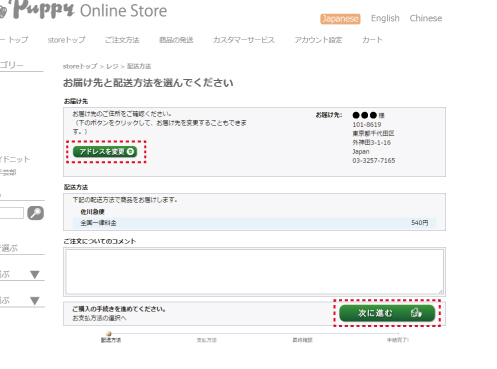The height and width of the screenshot is (369, 497).
Task: Open the storeトップ menu item
Action: [x=66, y=40]
